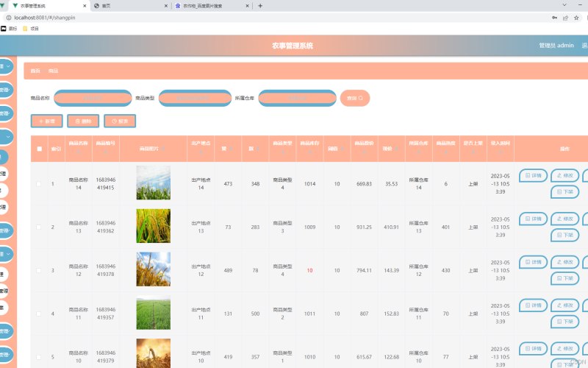Expand the first sidebar menu with chevron
Screen dimensions: 588x368
[7, 66]
